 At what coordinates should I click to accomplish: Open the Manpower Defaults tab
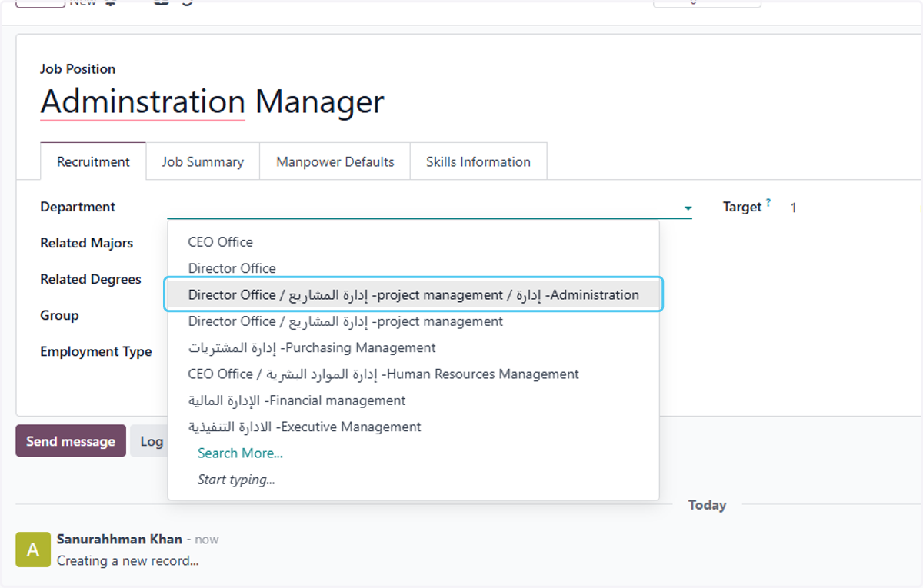(335, 161)
